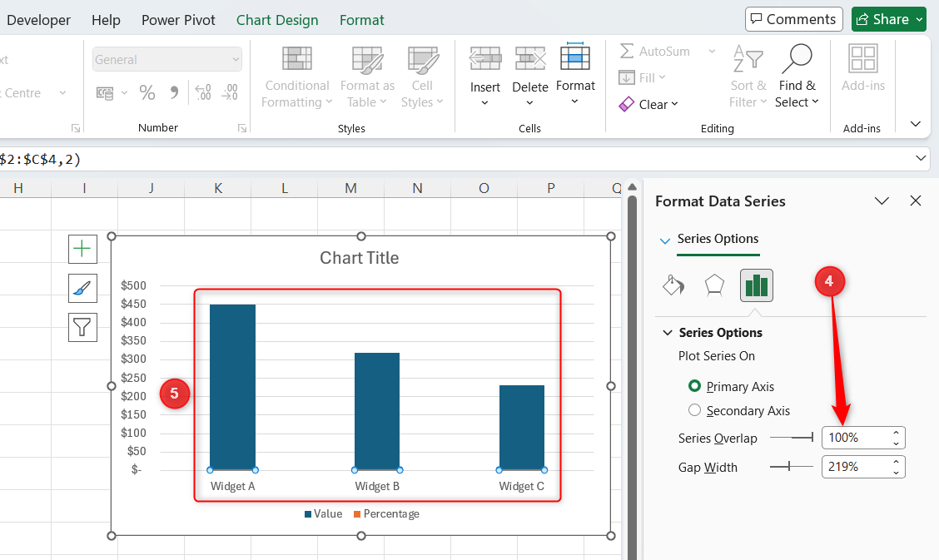Switch to Effects pentagon icon
The height and width of the screenshot is (560, 939).
tap(714, 285)
